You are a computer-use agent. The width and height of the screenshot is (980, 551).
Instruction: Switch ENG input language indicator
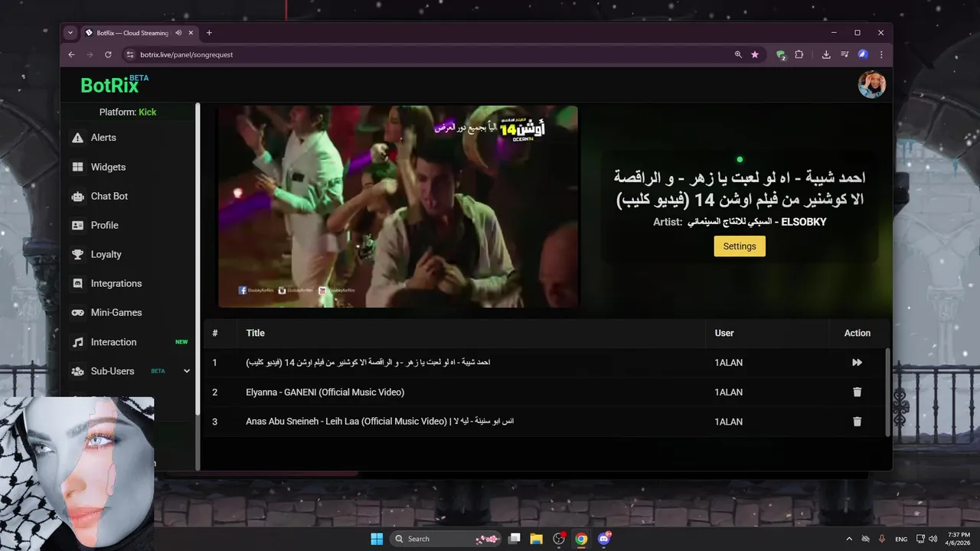(x=901, y=539)
